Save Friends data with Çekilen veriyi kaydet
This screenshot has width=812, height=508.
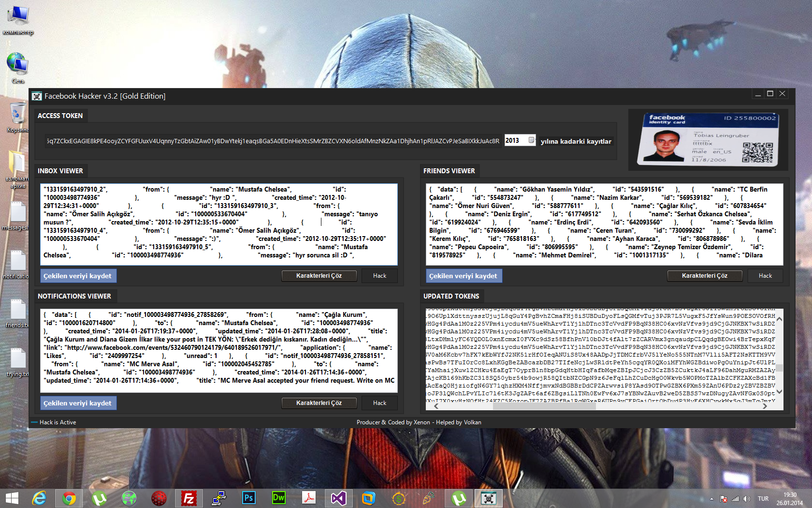point(464,276)
